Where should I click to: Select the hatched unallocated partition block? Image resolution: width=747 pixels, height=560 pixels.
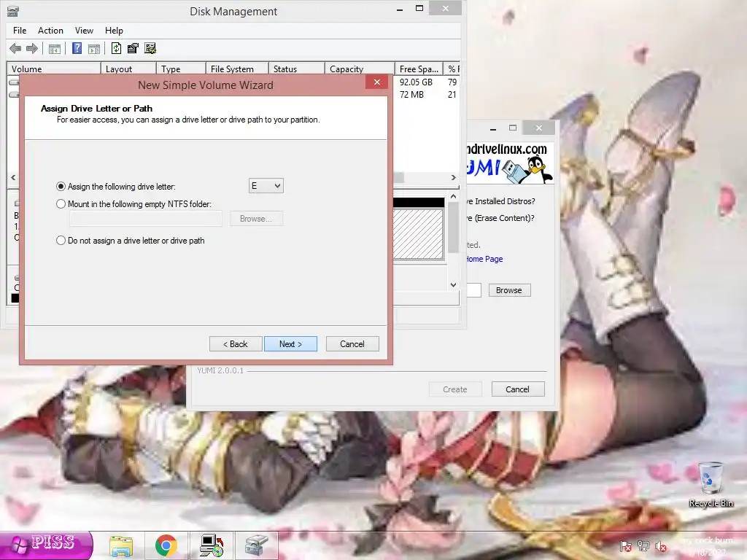click(x=418, y=234)
